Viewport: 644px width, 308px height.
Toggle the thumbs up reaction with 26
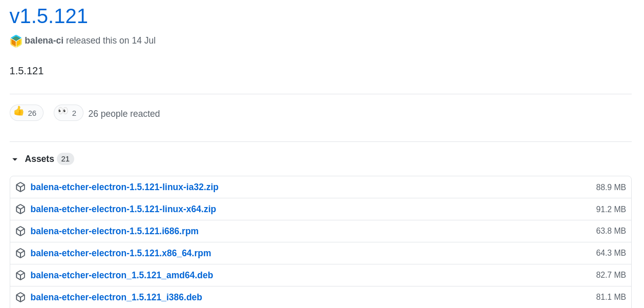[x=26, y=113]
